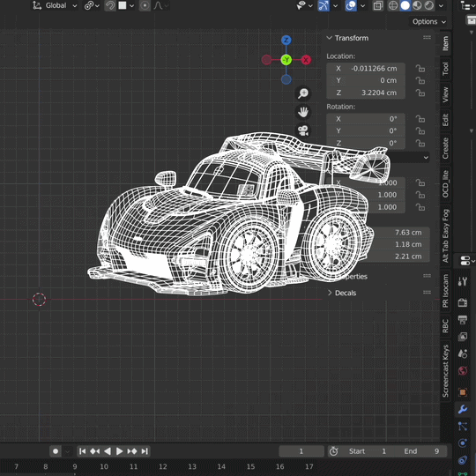Viewport: 476px width, 476px height.
Task: Click play animation in reverse button
Action: (x=108, y=451)
